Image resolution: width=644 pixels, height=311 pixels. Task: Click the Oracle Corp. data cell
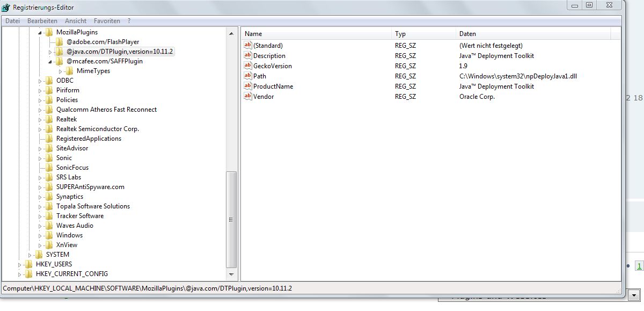coord(477,97)
